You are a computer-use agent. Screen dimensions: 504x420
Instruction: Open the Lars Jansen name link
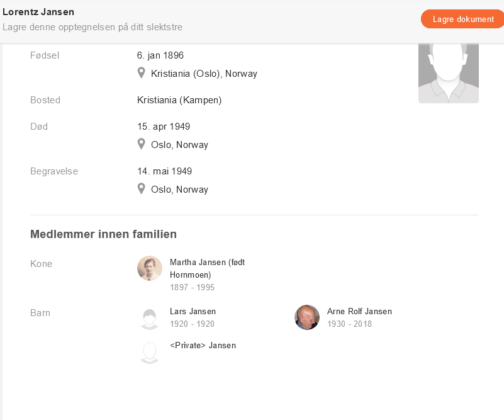193,311
